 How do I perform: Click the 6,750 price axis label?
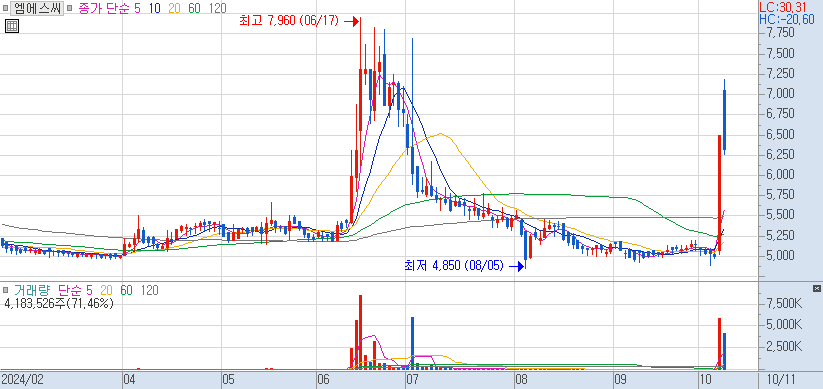click(x=780, y=114)
